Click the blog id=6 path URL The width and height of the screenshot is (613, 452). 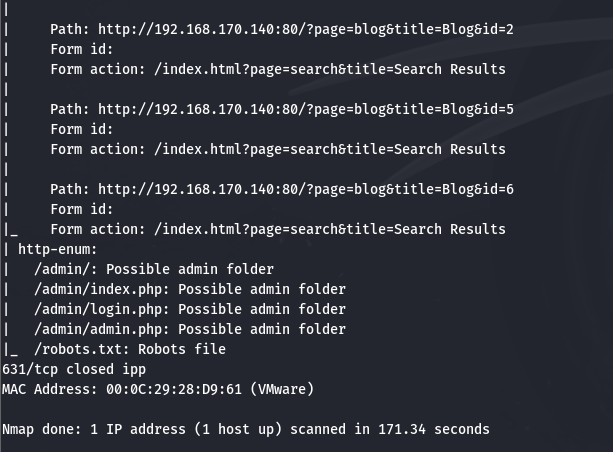[306, 189]
